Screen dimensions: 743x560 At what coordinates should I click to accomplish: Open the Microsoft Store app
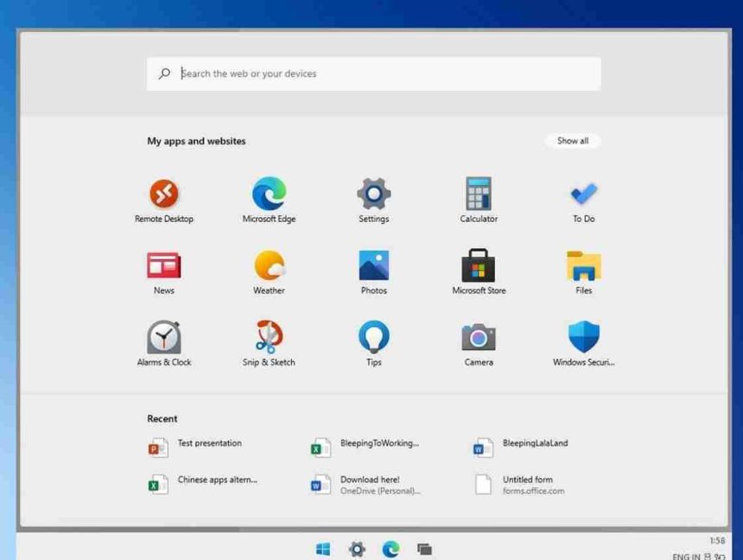click(479, 272)
